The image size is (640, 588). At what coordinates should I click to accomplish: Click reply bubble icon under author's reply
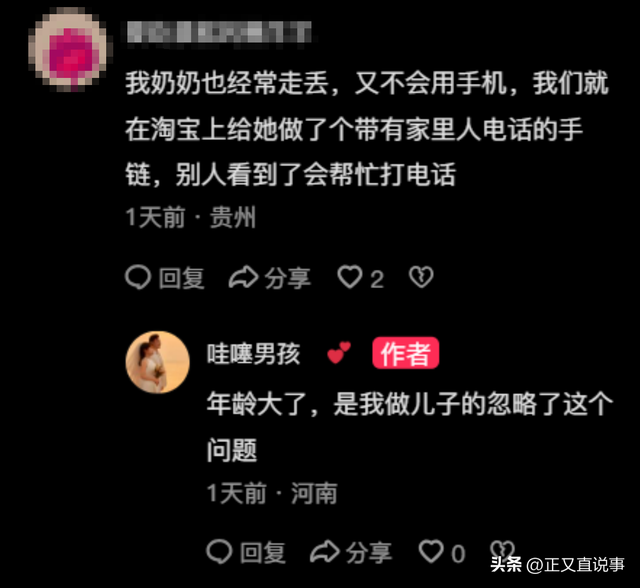click(x=220, y=552)
